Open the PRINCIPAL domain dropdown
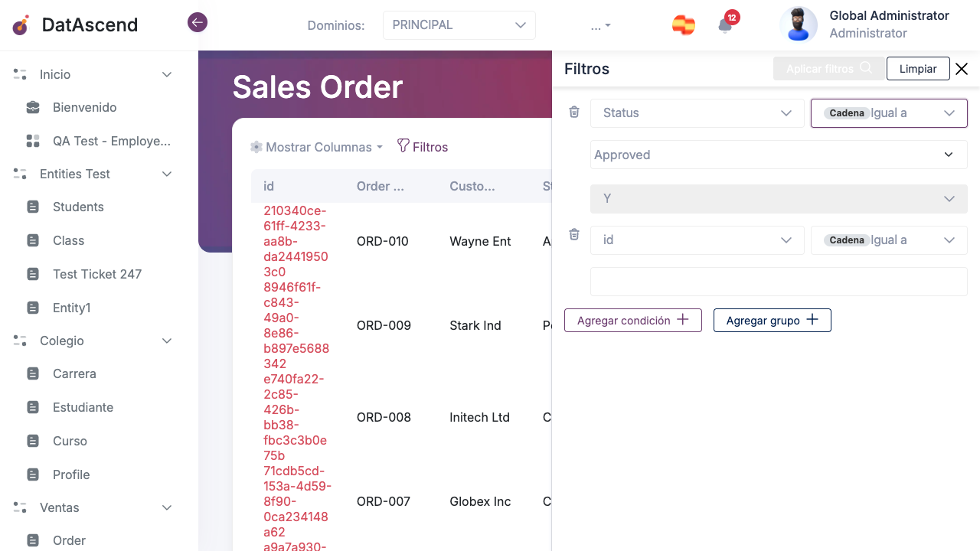The image size is (980, 551). coord(459,25)
